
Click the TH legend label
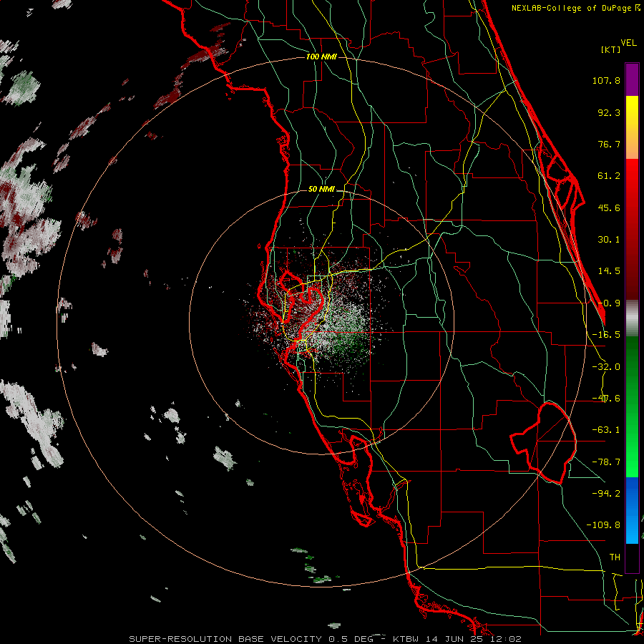click(x=615, y=557)
